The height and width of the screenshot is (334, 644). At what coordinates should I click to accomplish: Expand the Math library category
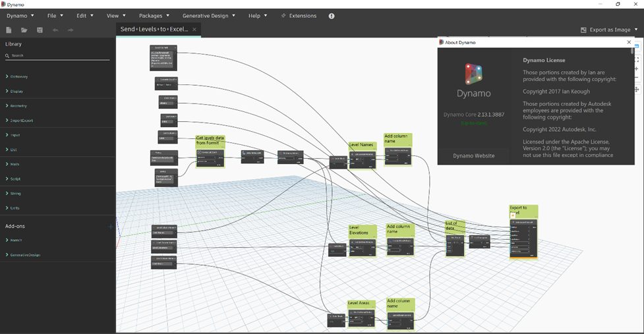15,164
